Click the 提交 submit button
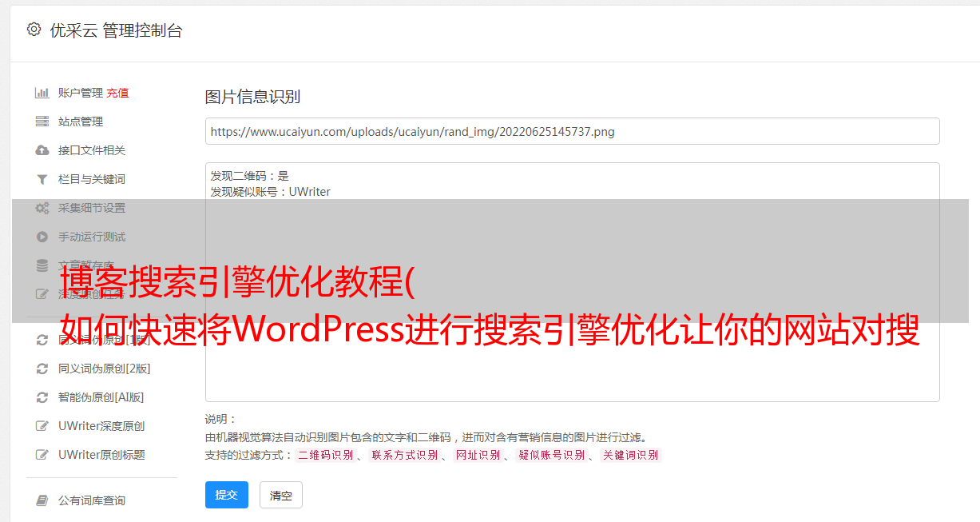 click(x=227, y=495)
